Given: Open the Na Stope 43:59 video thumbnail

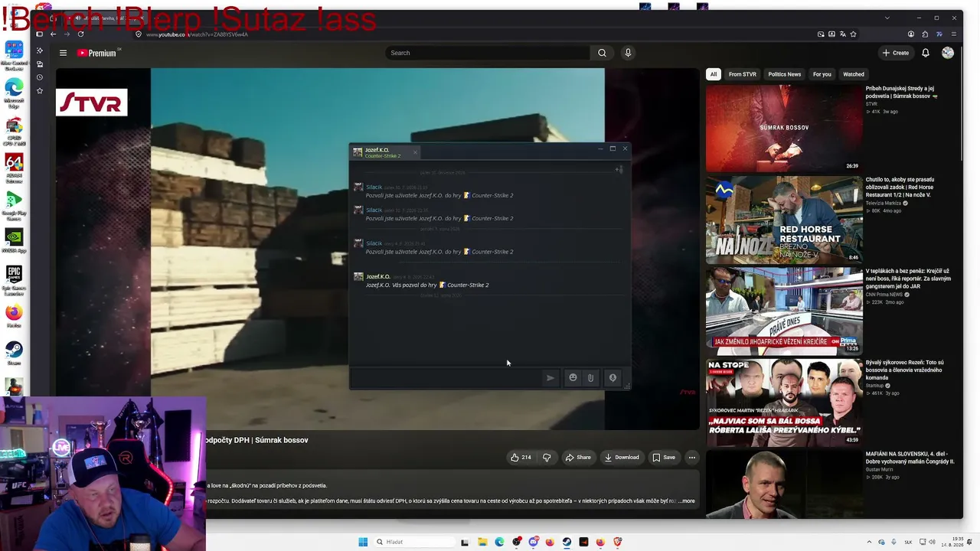Looking at the screenshot, I should click(x=784, y=402).
